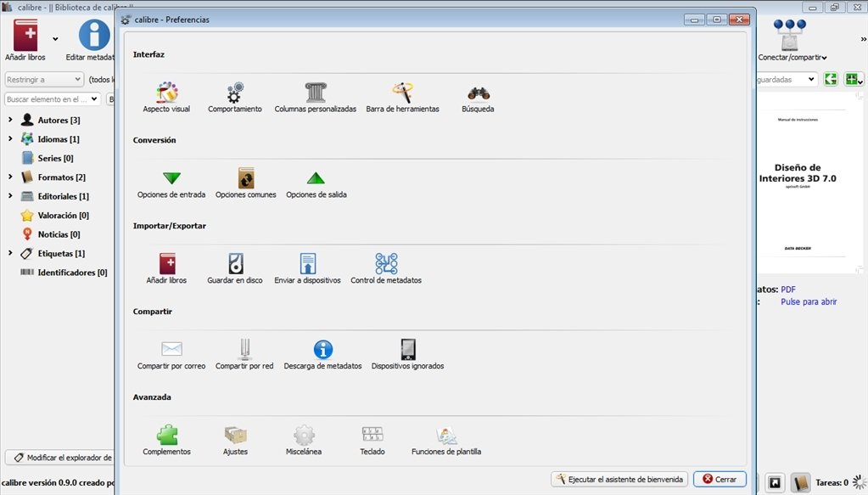Open Funciones de plantilla preferences
This screenshot has height=495, width=868.
point(446,441)
